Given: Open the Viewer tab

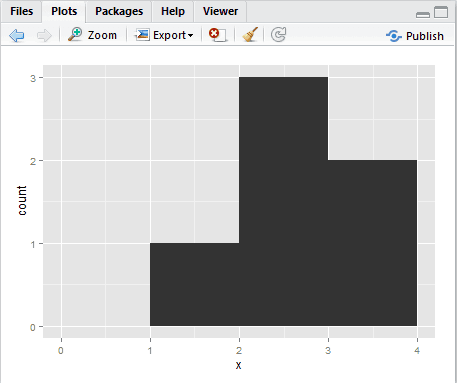Looking at the screenshot, I should [220, 11].
